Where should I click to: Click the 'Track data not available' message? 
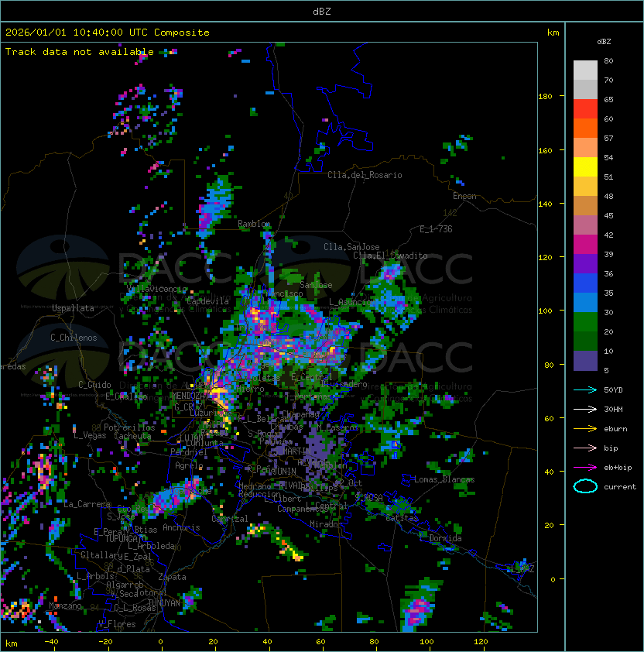80,52
